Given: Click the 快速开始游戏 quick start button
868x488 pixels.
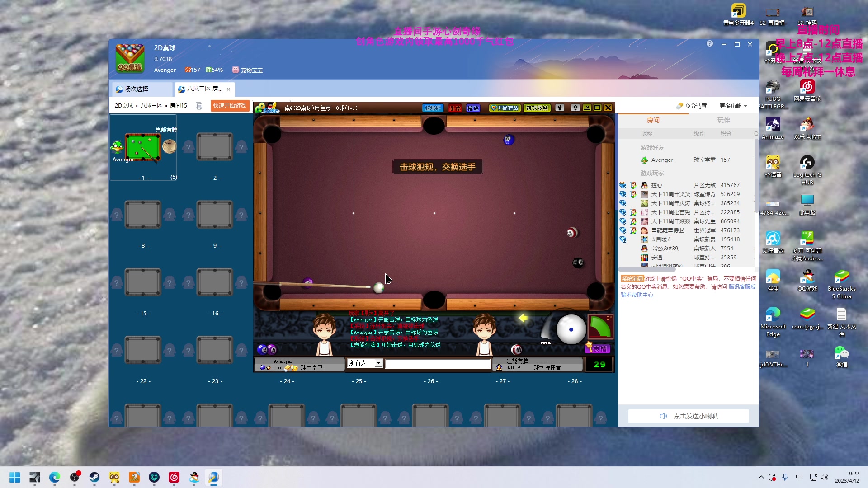Looking at the screenshot, I should pyautogui.click(x=230, y=106).
